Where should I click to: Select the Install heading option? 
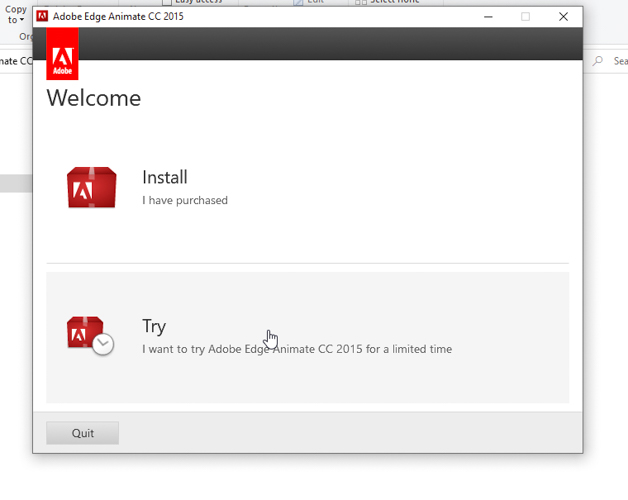(x=164, y=177)
